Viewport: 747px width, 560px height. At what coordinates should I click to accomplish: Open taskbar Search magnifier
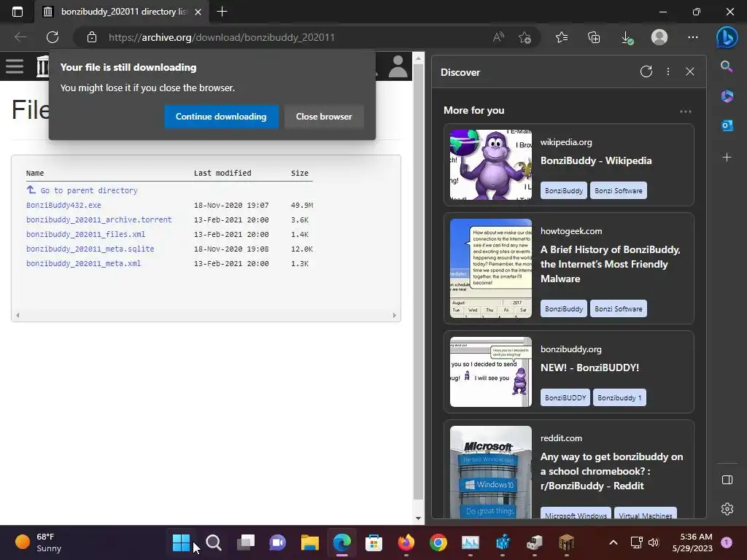pos(214,542)
